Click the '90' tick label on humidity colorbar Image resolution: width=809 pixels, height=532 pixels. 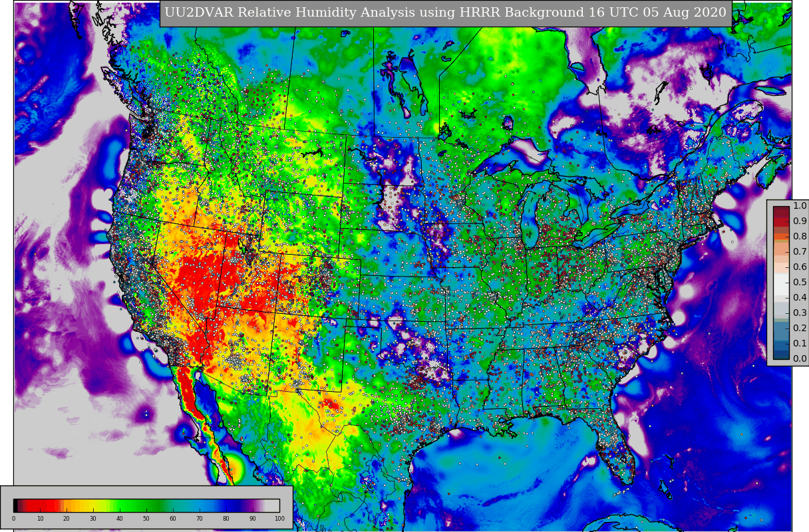point(253,519)
